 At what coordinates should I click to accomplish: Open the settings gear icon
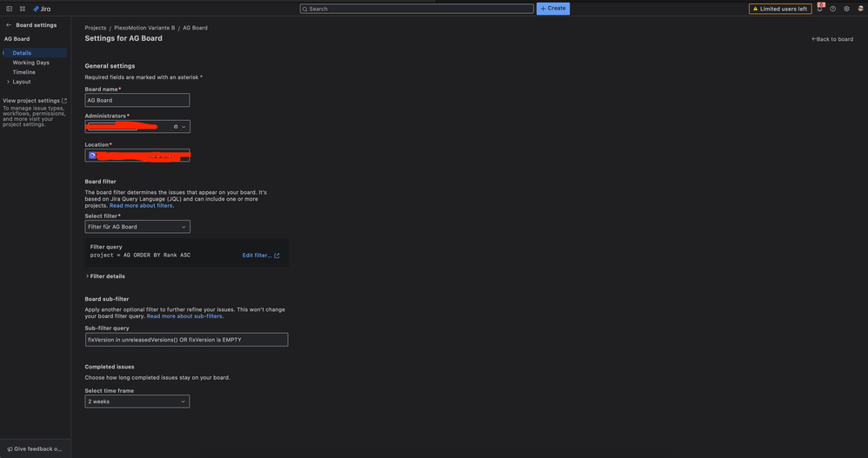coord(846,9)
